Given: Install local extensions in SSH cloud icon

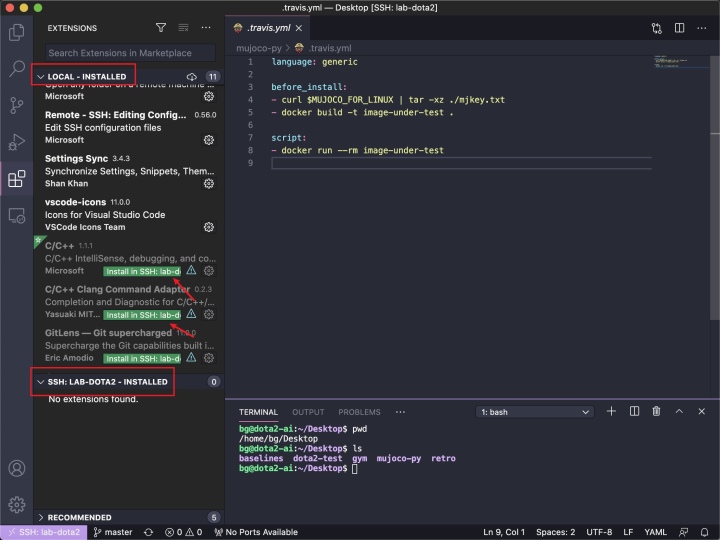Looking at the screenshot, I should [191, 76].
